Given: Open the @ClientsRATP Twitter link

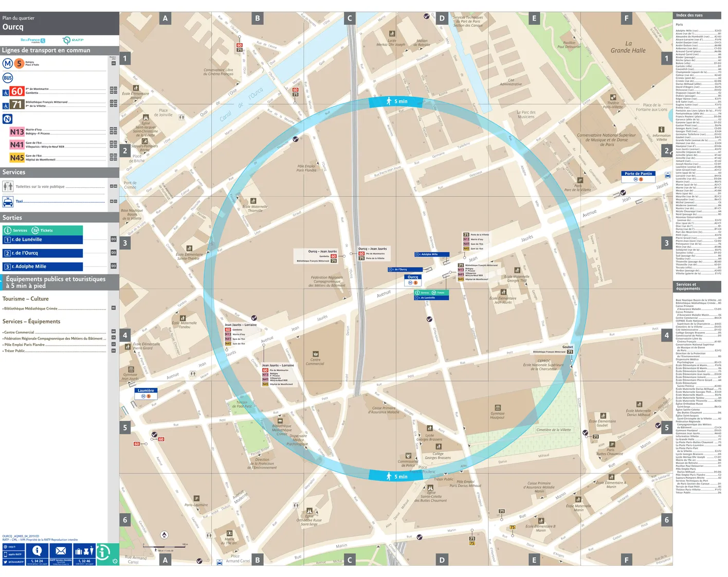Looking at the screenshot, I should (x=13, y=562).
